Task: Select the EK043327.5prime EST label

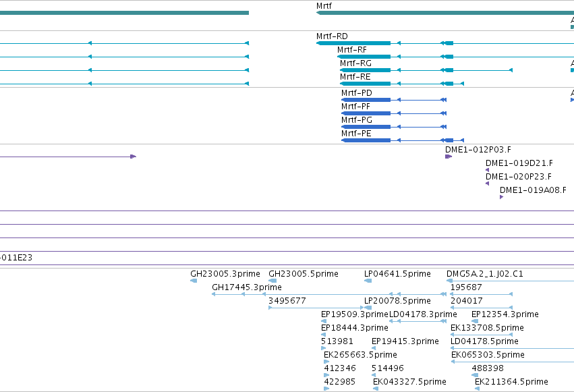Action: pos(409,382)
